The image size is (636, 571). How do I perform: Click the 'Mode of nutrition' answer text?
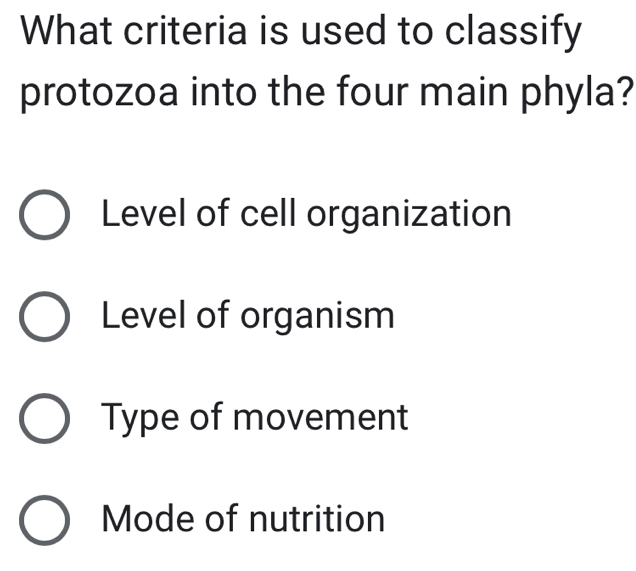coord(244,520)
